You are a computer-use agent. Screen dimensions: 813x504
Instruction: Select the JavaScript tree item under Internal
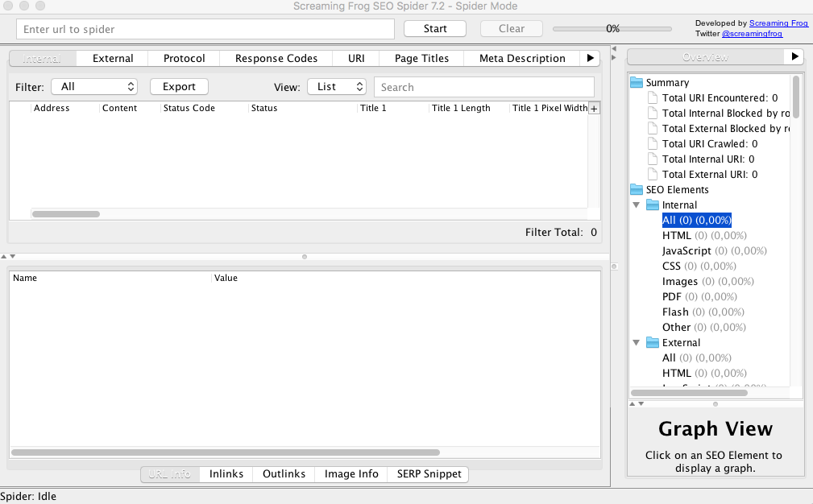pyautogui.click(x=714, y=250)
